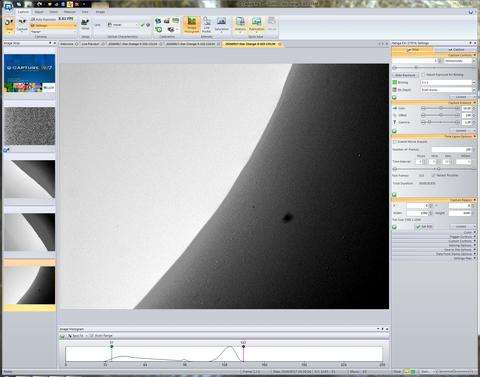Image resolution: width=480 pixels, height=377 pixels.
Task: Switch to the View ribbon tab
Action: tap(85, 12)
